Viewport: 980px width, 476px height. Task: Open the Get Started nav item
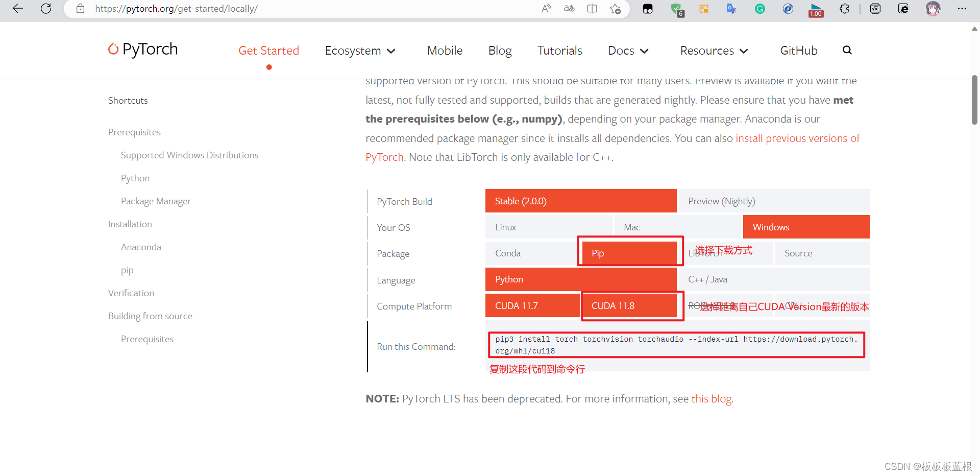click(x=268, y=51)
